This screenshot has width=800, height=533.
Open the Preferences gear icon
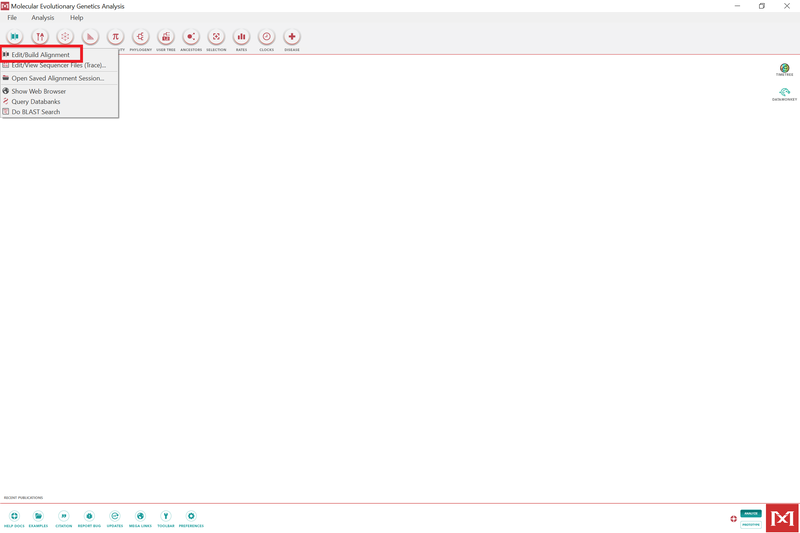point(191,516)
